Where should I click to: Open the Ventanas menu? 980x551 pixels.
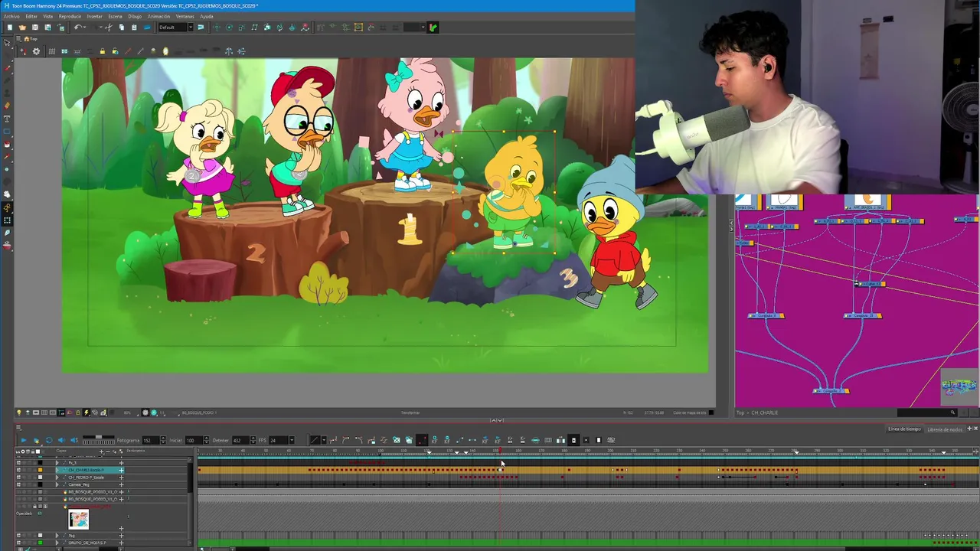coord(185,16)
